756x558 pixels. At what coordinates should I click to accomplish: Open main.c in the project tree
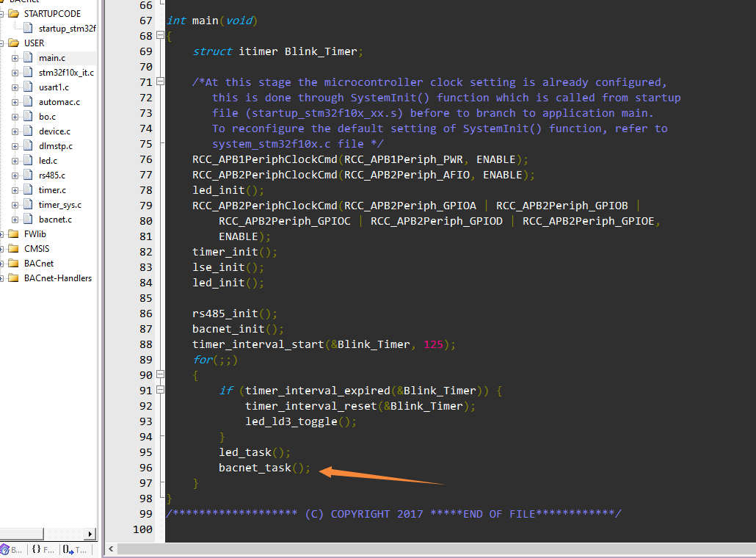click(51, 58)
